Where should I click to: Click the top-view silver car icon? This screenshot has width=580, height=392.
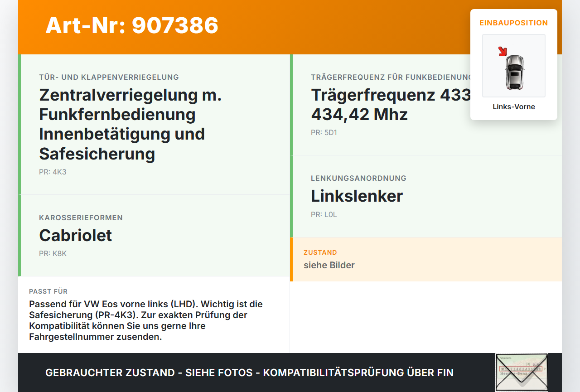[x=514, y=72]
